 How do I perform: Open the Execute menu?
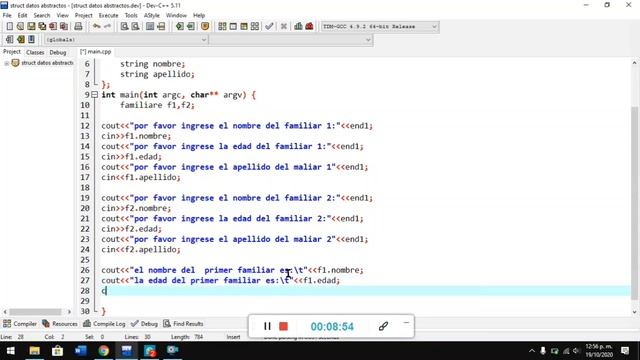[108, 16]
